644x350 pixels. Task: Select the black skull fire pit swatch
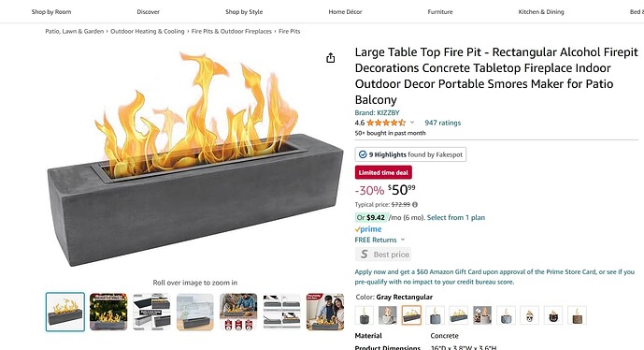(x=553, y=315)
